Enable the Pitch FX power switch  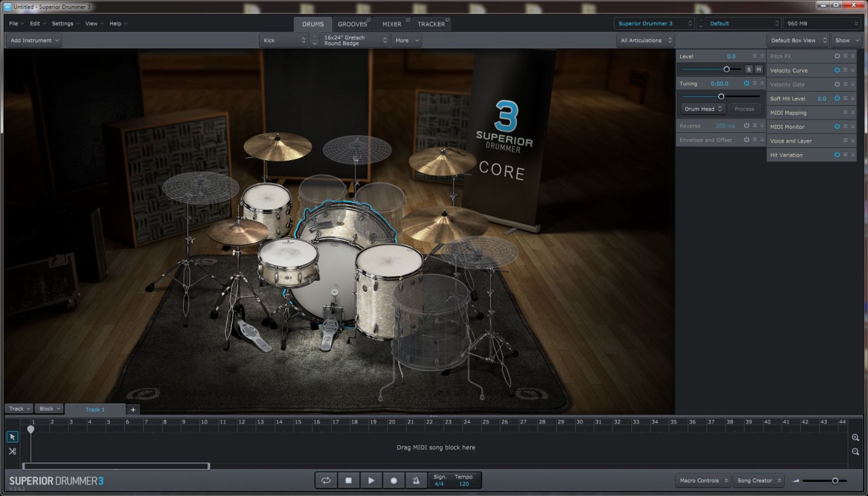coord(837,56)
